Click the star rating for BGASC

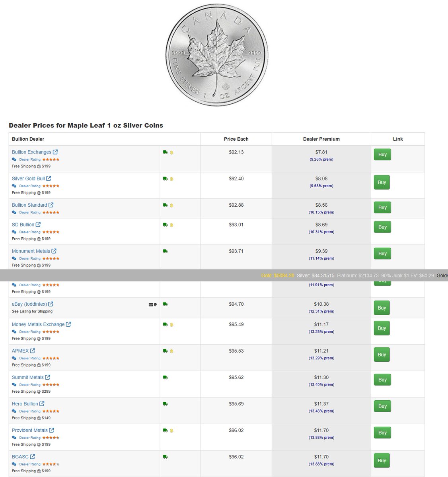tap(51, 464)
